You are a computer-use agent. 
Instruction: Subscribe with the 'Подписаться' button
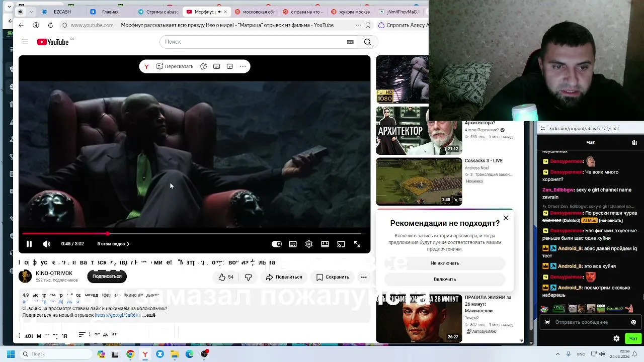click(x=107, y=277)
